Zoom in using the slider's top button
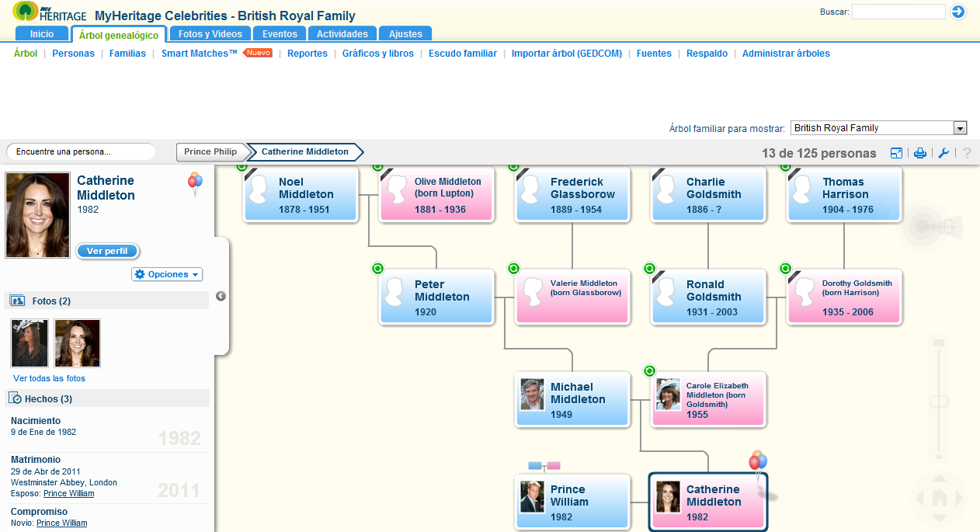The width and height of the screenshot is (980, 532). (939, 342)
